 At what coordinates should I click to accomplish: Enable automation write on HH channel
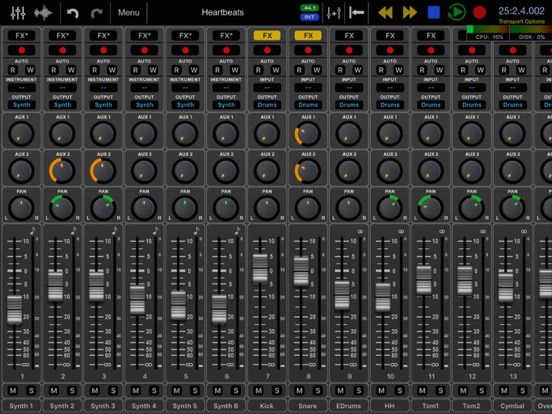pyautogui.click(x=399, y=70)
